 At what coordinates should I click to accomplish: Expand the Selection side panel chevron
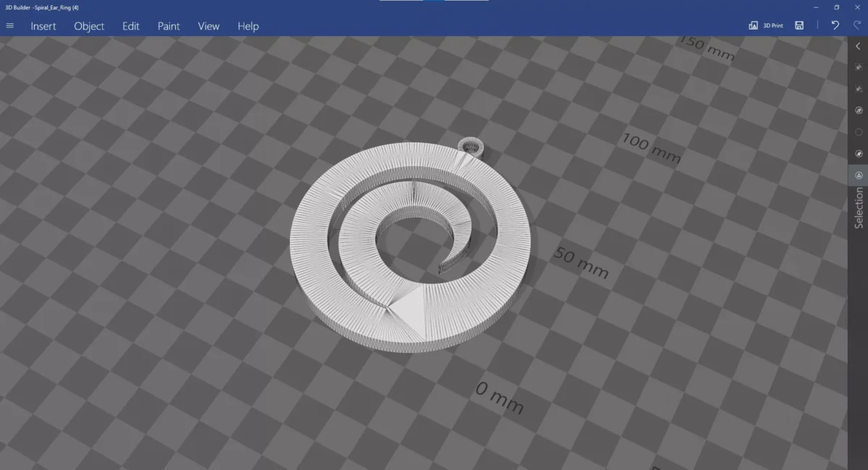click(859, 46)
